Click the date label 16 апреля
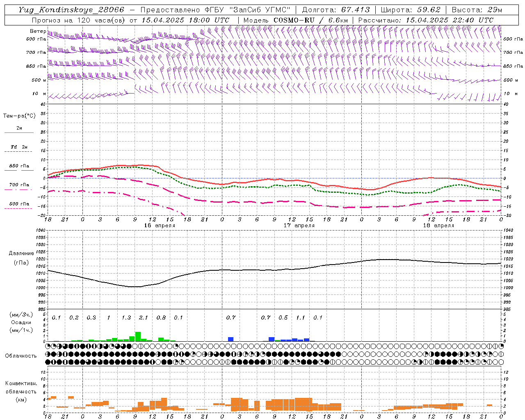 coord(160,226)
